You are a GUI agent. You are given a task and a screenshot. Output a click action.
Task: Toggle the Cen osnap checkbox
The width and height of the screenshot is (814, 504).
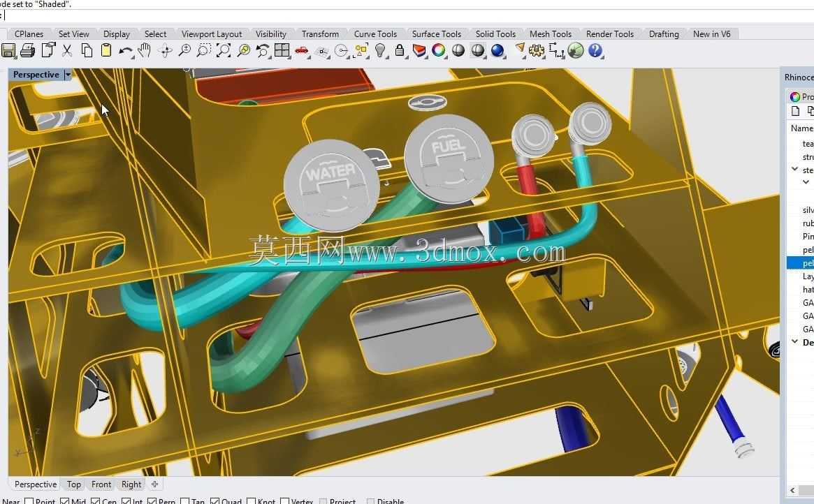[x=96, y=501]
